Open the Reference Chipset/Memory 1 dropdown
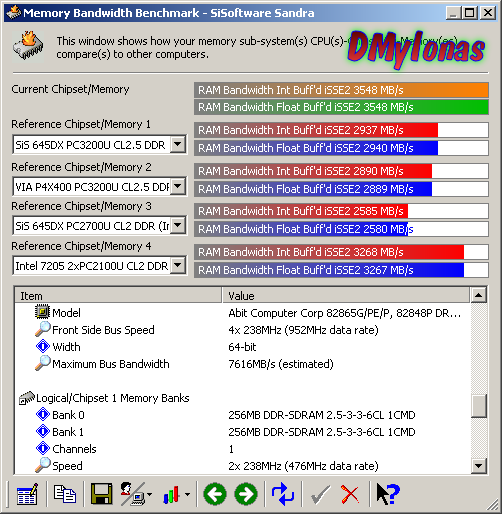502x514 pixels. [x=178, y=145]
